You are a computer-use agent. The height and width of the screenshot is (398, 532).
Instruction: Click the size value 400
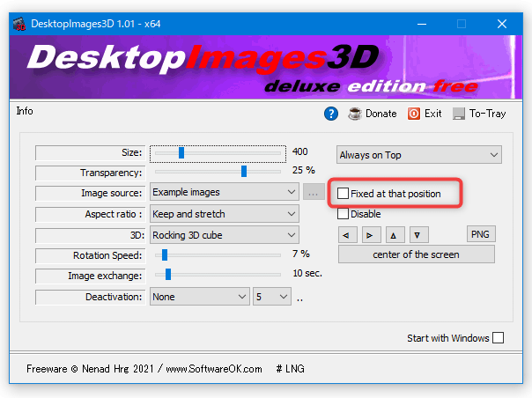point(300,151)
